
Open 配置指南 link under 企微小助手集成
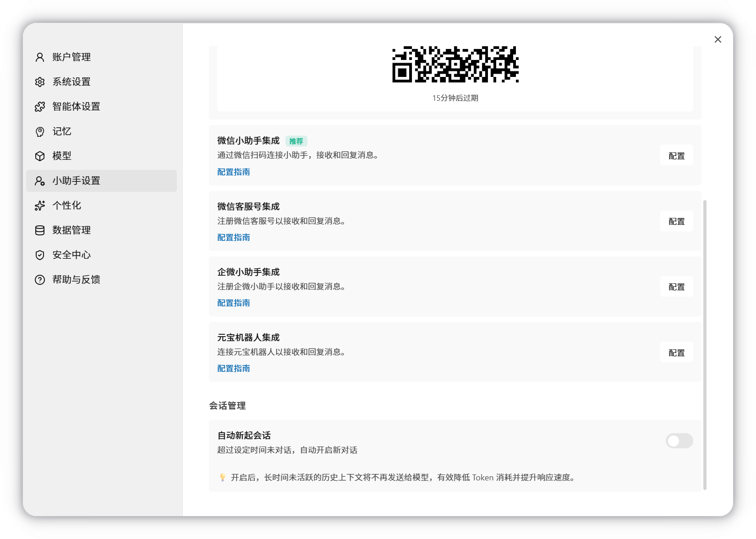click(x=234, y=303)
